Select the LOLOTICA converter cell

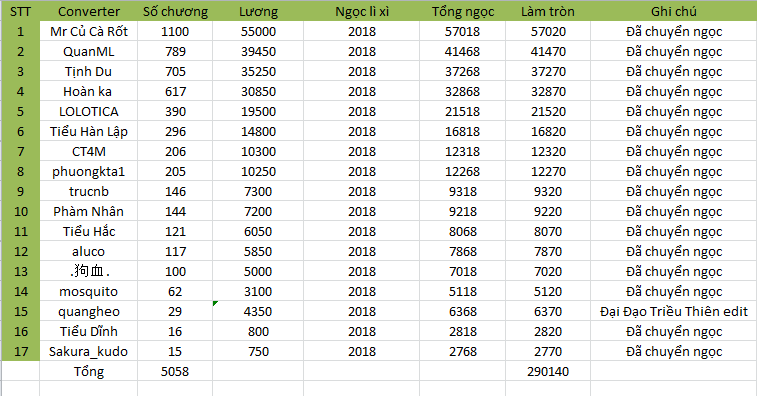coord(88,112)
